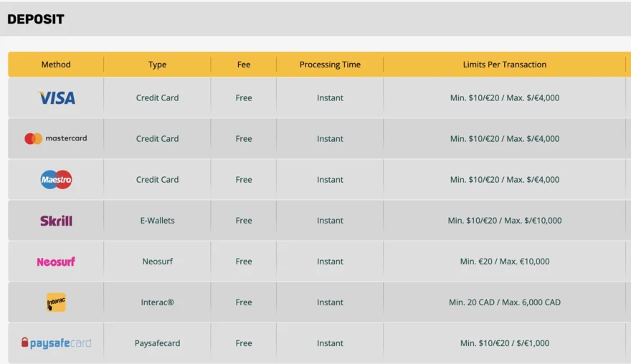Click the Skrill logo

pyautogui.click(x=57, y=221)
